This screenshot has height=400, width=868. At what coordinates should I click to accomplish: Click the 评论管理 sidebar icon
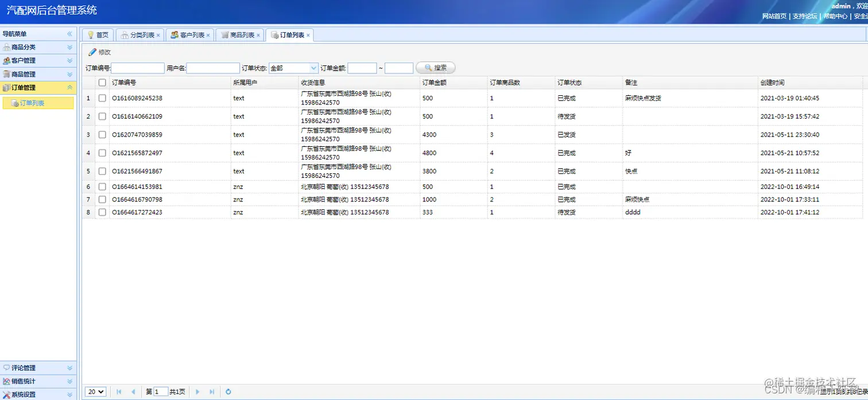click(x=6, y=368)
